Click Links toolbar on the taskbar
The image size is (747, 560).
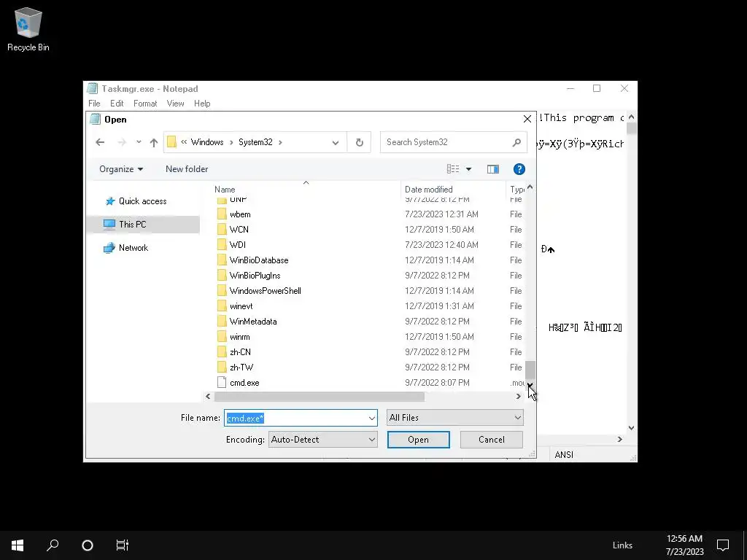[x=622, y=545]
